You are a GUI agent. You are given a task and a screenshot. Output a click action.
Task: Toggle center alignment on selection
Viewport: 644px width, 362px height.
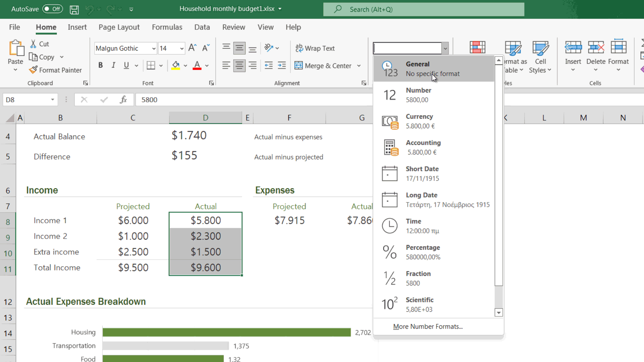pos(239,65)
